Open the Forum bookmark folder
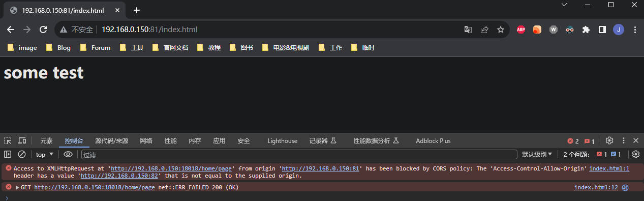Image resolution: width=644 pixels, height=201 pixels. tap(95, 48)
